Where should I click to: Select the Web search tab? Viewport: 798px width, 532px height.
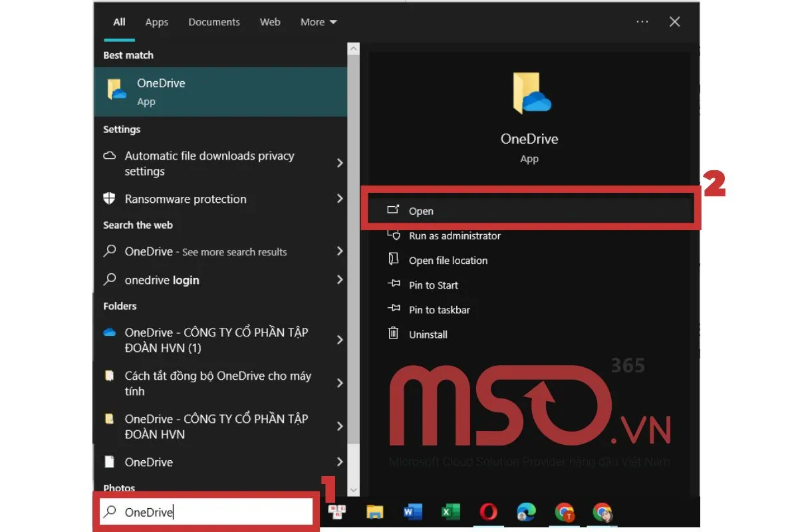click(x=270, y=22)
